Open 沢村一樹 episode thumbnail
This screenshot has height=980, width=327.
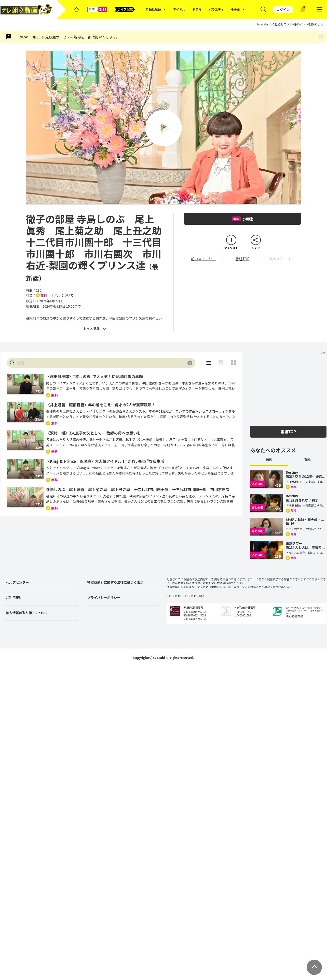(25, 441)
